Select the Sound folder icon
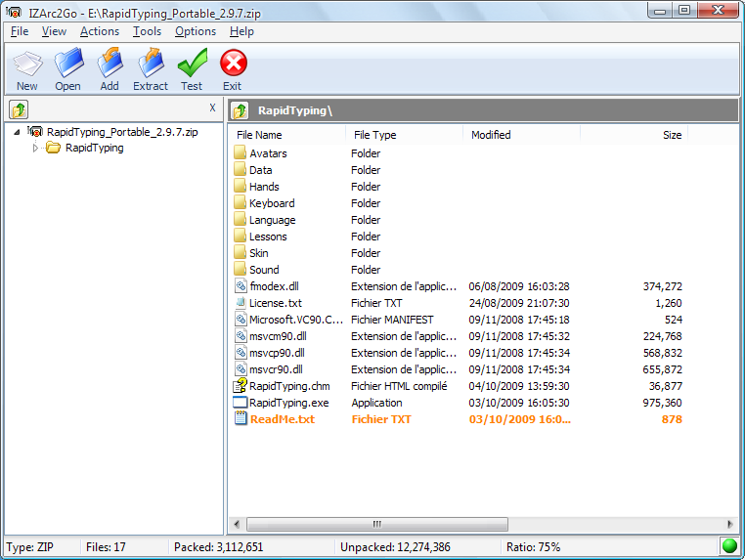The height and width of the screenshot is (560, 745). pos(240,270)
